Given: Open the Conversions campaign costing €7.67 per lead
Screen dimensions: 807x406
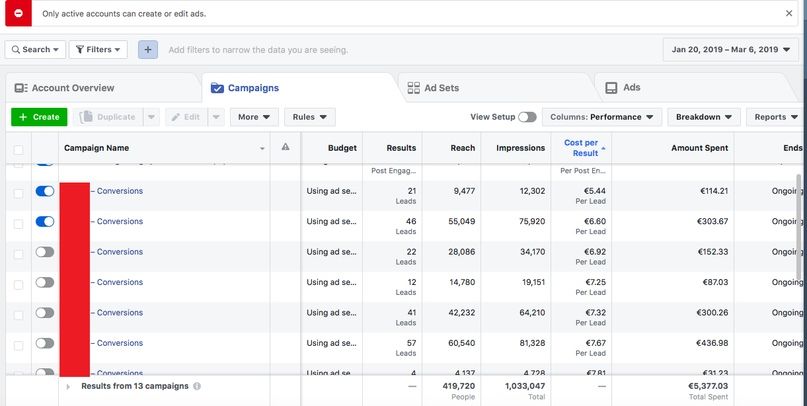Looking at the screenshot, I should [x=119, y=343].
